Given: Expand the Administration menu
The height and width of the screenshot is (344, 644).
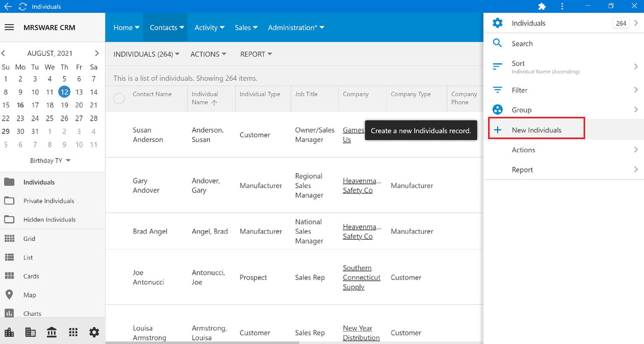Looking at the screenshot, I should click(x=296, y=28).
